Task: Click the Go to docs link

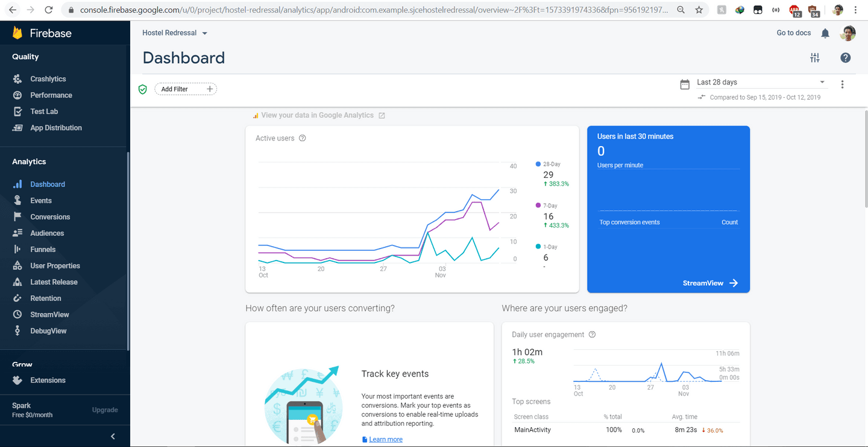Action: (x=794, y=33)
